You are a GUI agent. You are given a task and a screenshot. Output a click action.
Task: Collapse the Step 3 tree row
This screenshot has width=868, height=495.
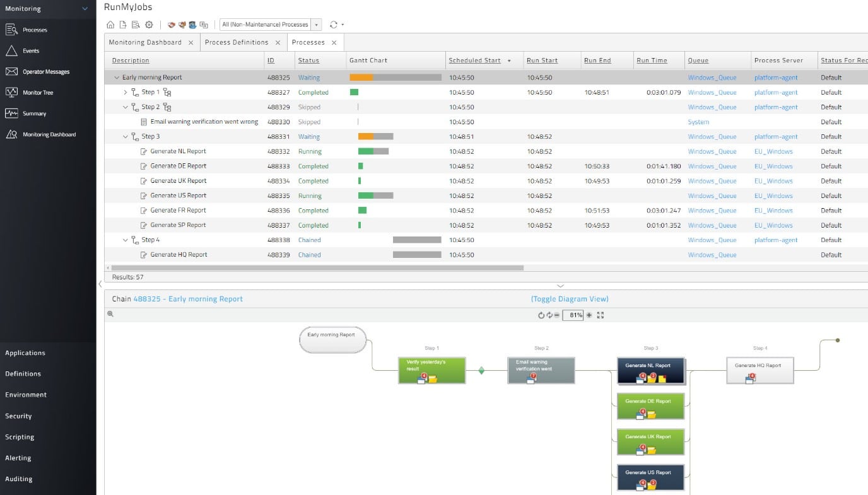tap(126, 137)
